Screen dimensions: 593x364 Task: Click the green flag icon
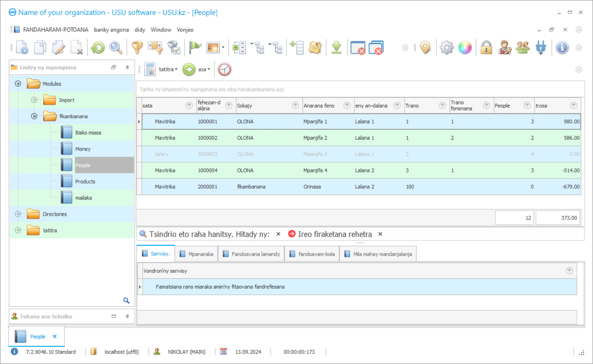coord(195,48)
